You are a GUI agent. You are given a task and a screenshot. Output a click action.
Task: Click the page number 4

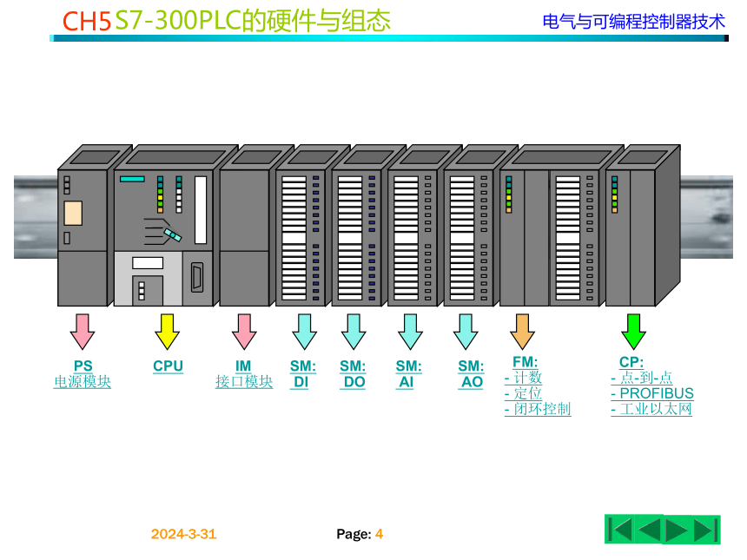[x=380, y=534]
